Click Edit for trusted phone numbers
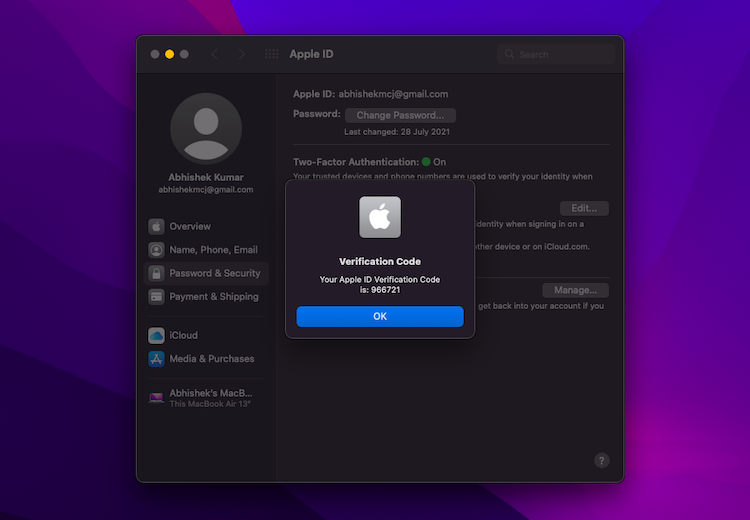Screen dimensions: 750x520 pos(584,208)
